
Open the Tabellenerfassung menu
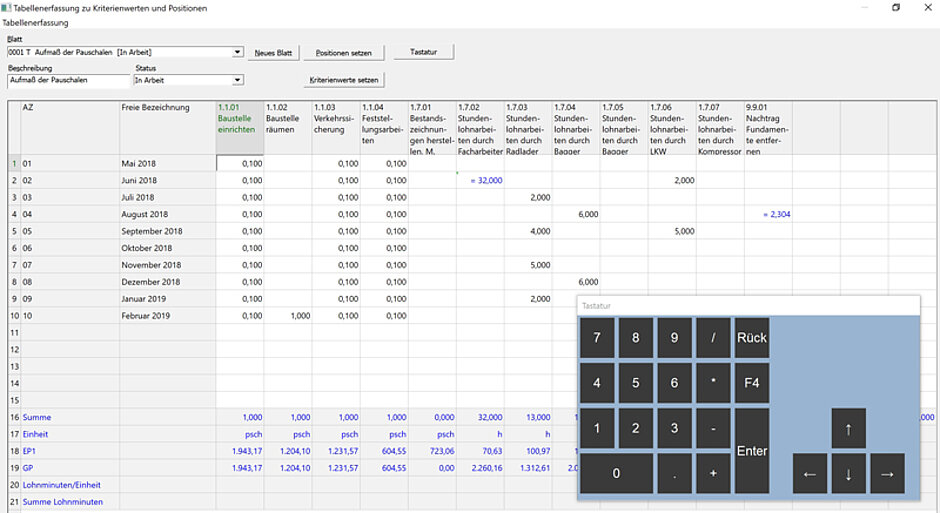34,23
